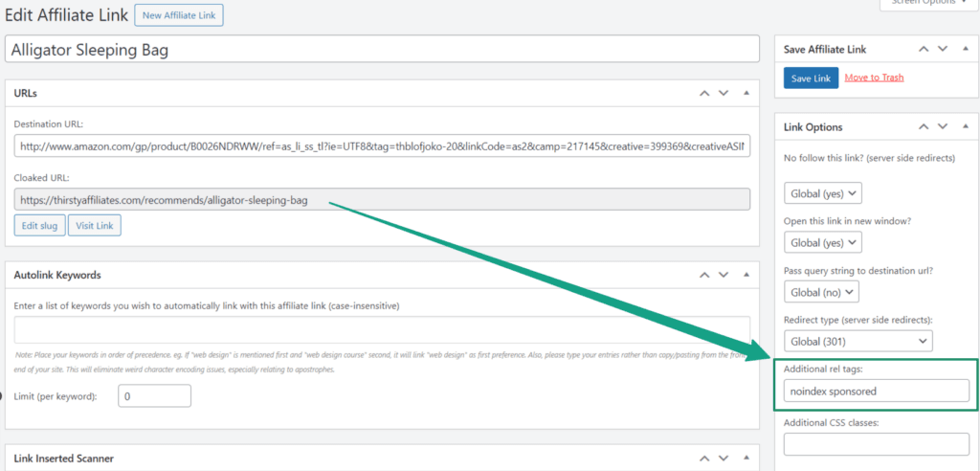The image size is (980, 471).
Task: Edit the Alligator Sleeping Bag title field
Action: (382, 50)
